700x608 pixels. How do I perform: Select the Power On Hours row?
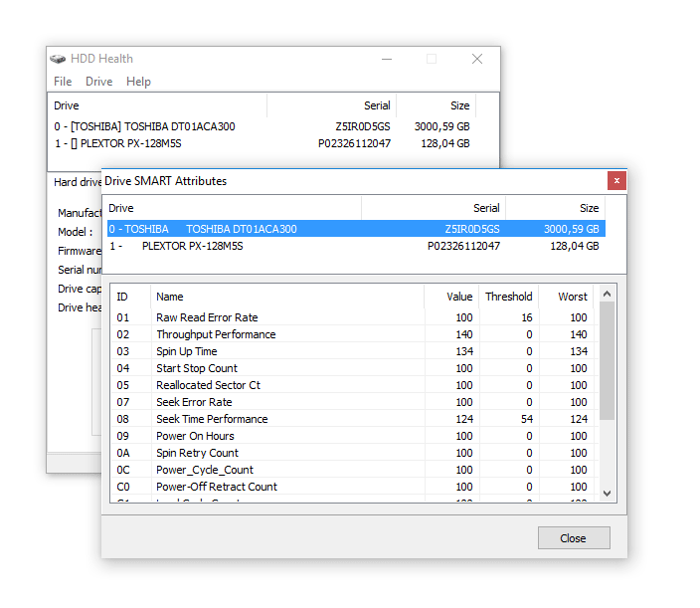(353, 436)
